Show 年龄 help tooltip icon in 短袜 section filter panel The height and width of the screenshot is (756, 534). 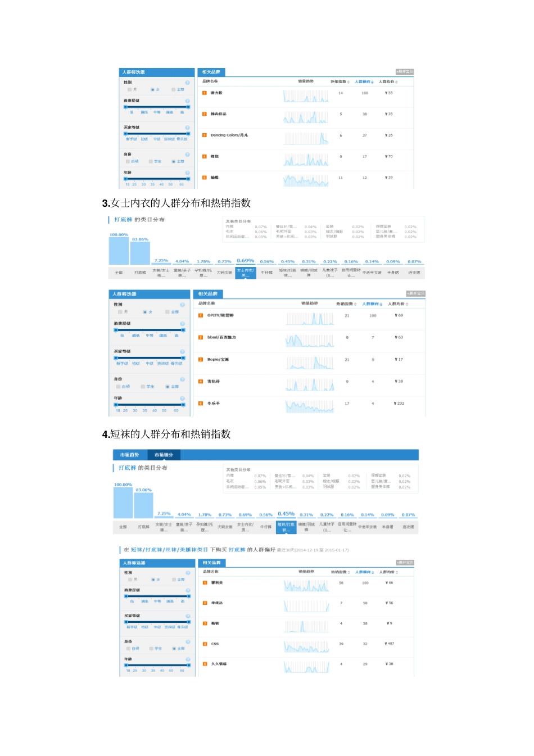point(188,659)
